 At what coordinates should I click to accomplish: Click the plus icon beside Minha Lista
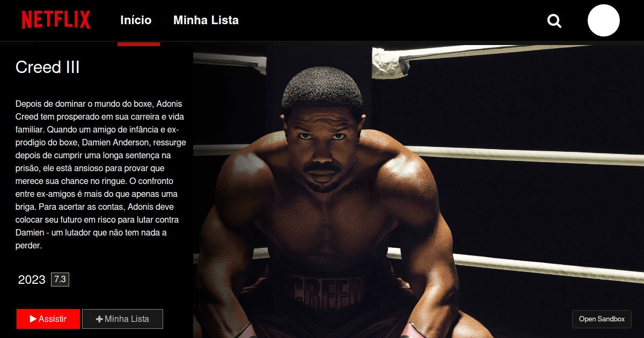click(x=99, y=319)
